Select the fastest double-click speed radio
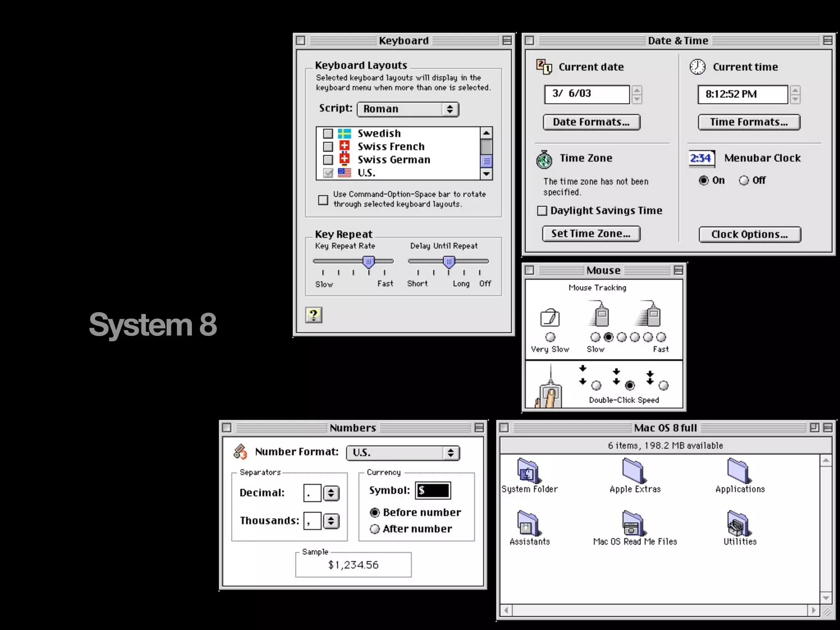Viewport: 840px width, 630px height. (x=664, y=386)
